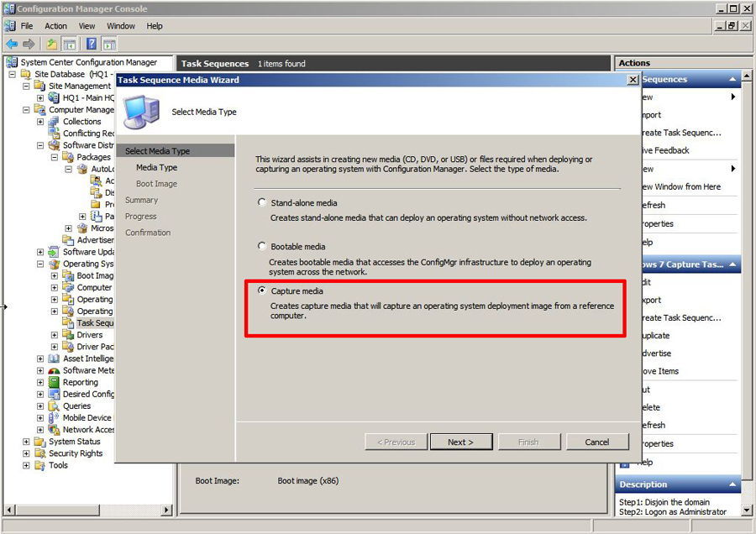The width and height of the screenshot is (756, 534).
Task: Select the Bootable media radio button
Action: coord(262,246)
